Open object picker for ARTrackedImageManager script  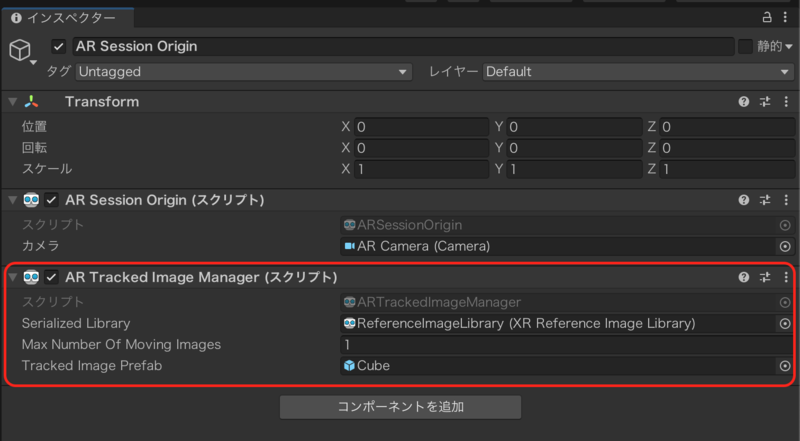[785, 302]
